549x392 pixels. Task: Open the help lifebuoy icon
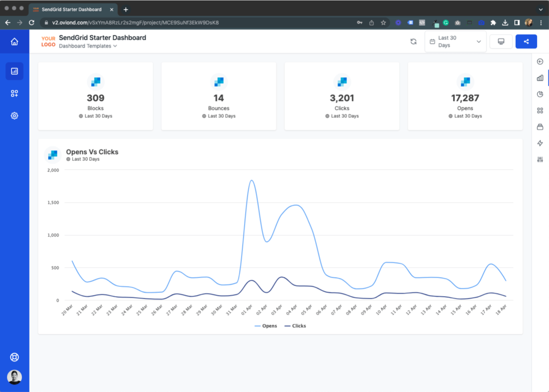tap(14, 357)
